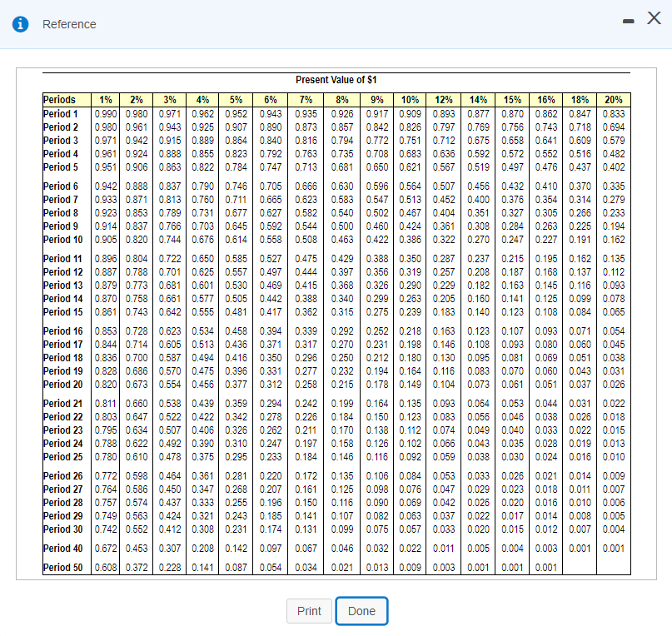Select the 'Period 20' row label
The height and width of the screenshot is (636, 672).
pyautogui.click(x=62, y=384)
